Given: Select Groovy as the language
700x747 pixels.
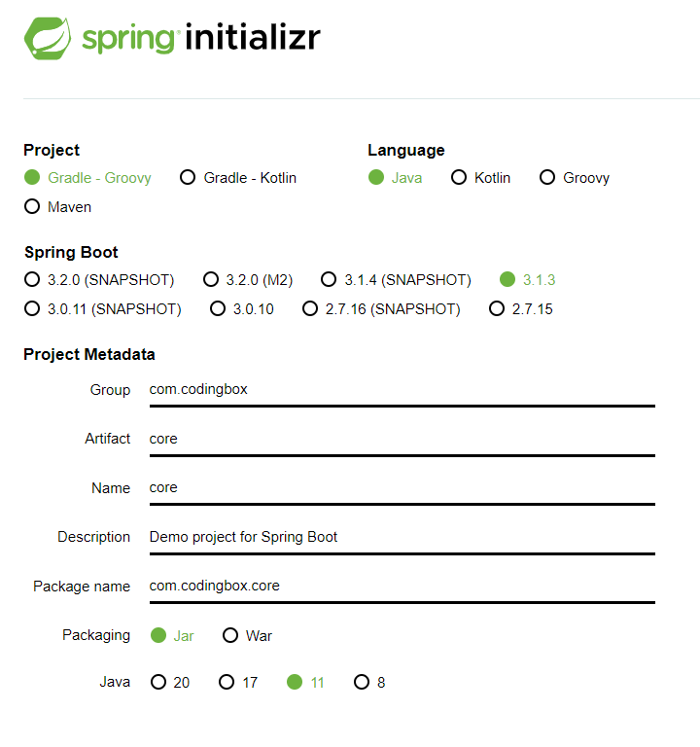Looking at the screenshot, I should [x=575, y=178].
